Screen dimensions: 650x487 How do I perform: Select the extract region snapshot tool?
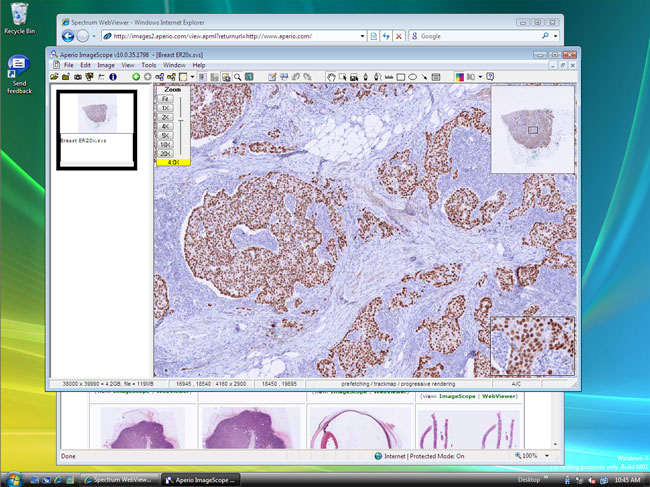coord(354,77)
